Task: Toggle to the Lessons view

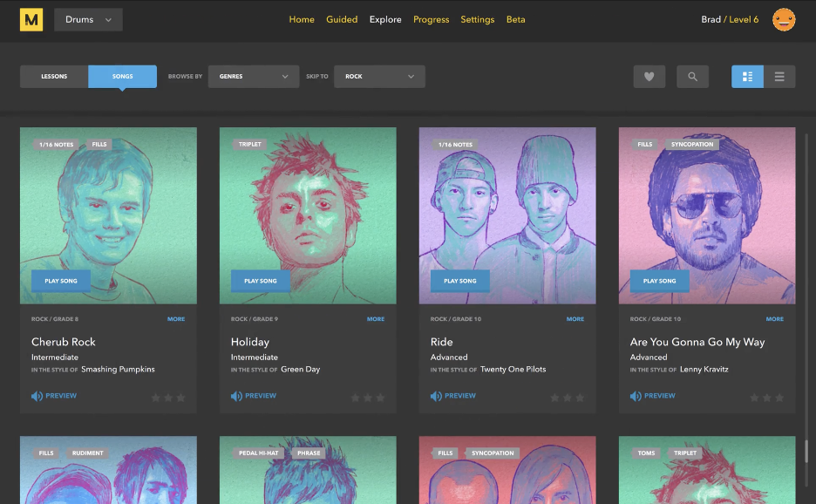Action: point(54,77)
